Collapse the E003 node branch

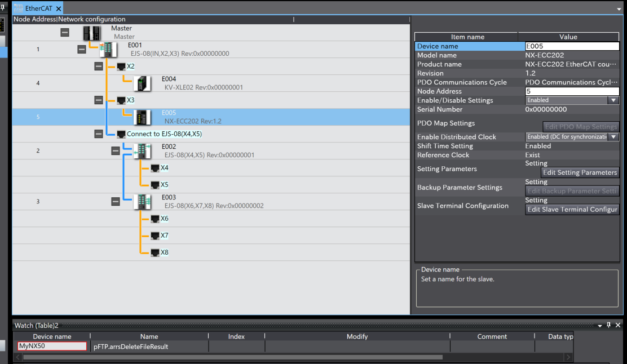116,202
